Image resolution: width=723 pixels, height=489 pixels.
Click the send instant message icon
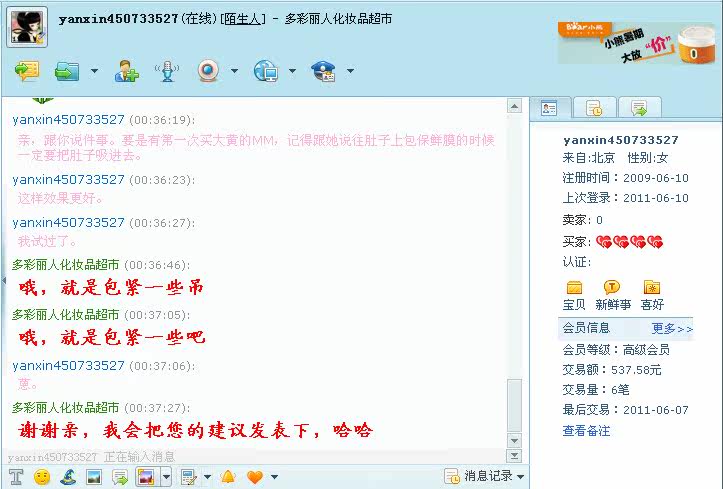(27, 71)
